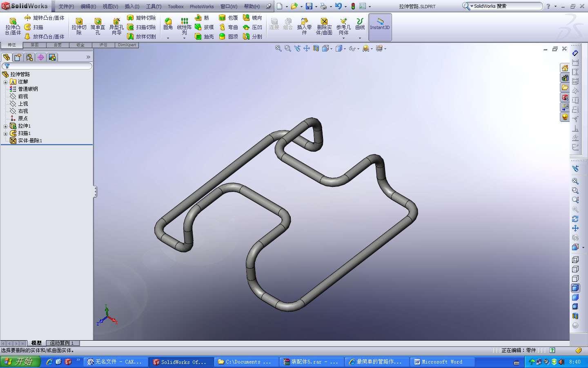Start a Linear Pattern (线性阵列)

point(184,26)
